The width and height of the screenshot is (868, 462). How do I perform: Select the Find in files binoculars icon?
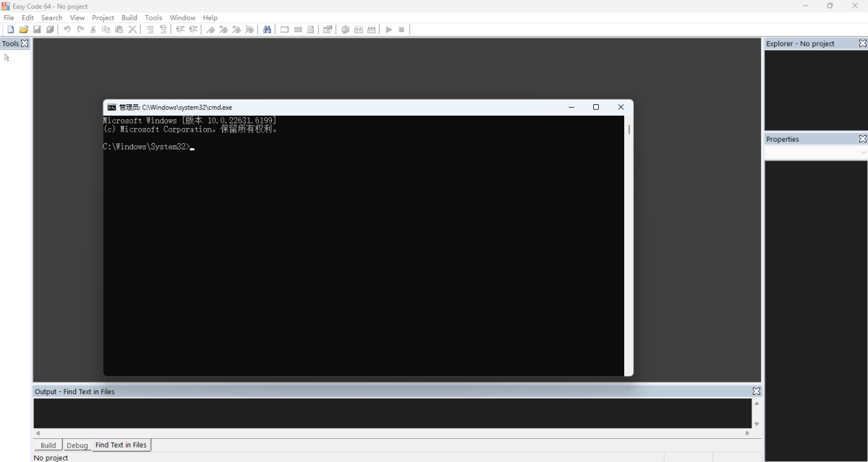point(267,30)
